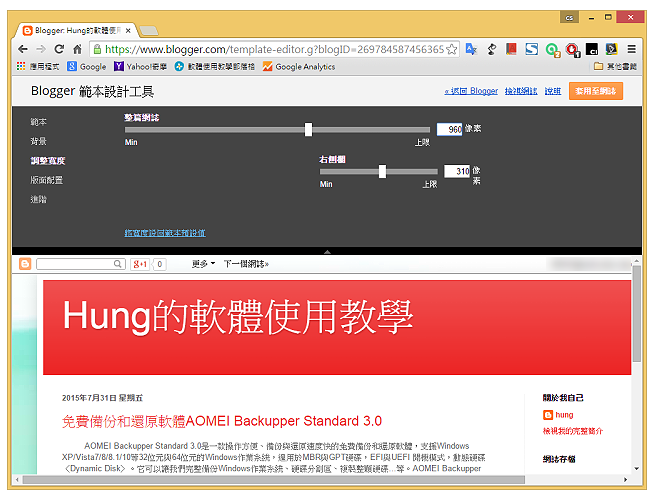This screenshot has width=657, height=496.
Task: Bookmark this page with the star icon
Action: tap(452, 49)
